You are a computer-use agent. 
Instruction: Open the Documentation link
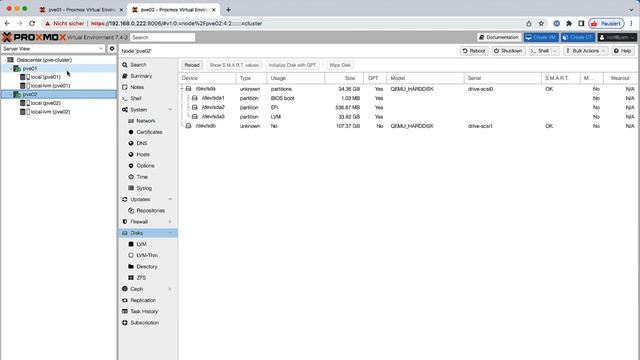click(x=499, y=37)
